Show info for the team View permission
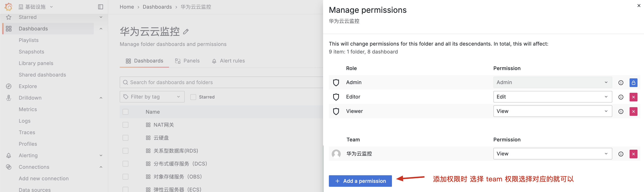 [x=621, y=154]
